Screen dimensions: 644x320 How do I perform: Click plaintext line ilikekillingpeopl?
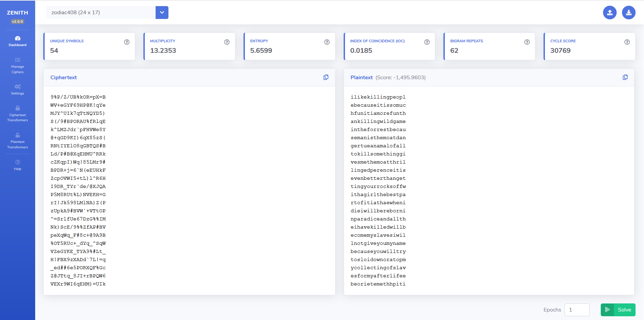click(x=378, y=97)
